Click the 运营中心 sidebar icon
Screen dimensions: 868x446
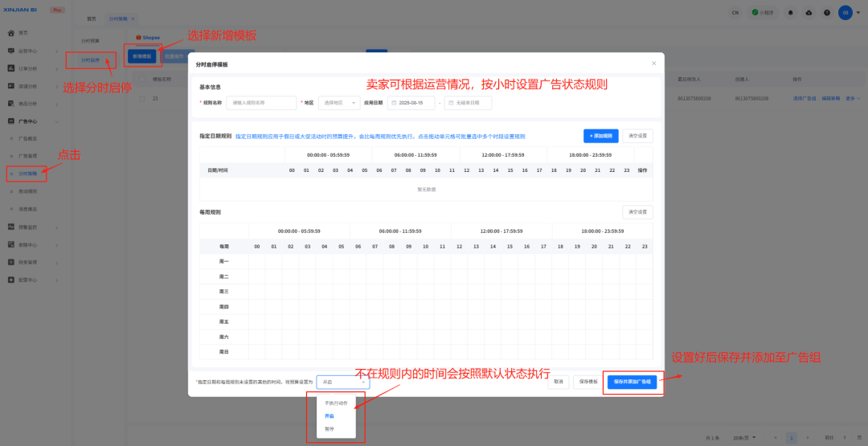(x=11, y=51)
